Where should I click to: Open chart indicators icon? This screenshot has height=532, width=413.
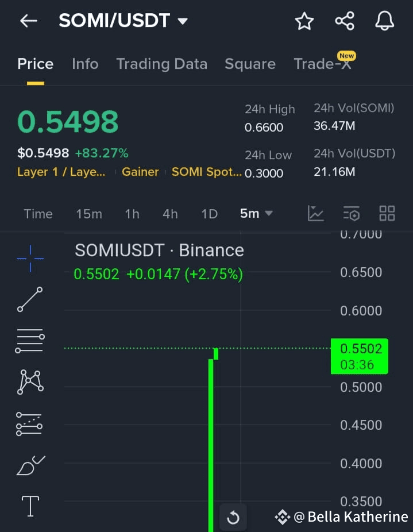tap(315, 213)
